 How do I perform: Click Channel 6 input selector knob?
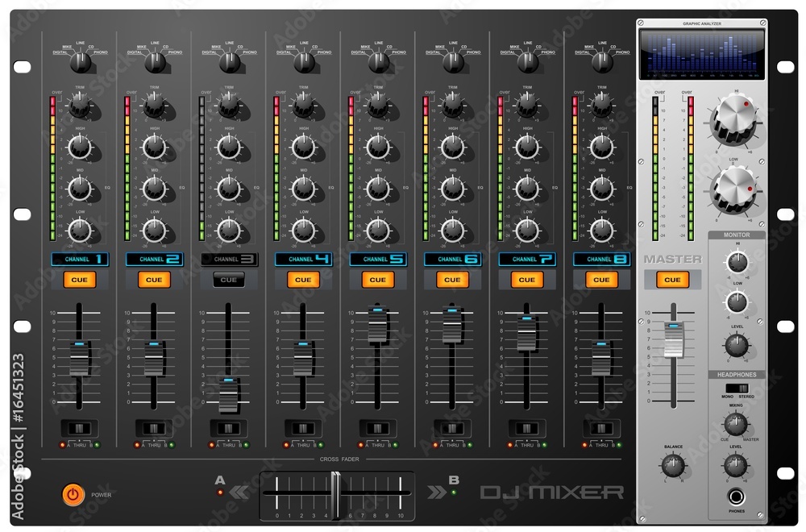pyautogui.click(x=453, y=62)
